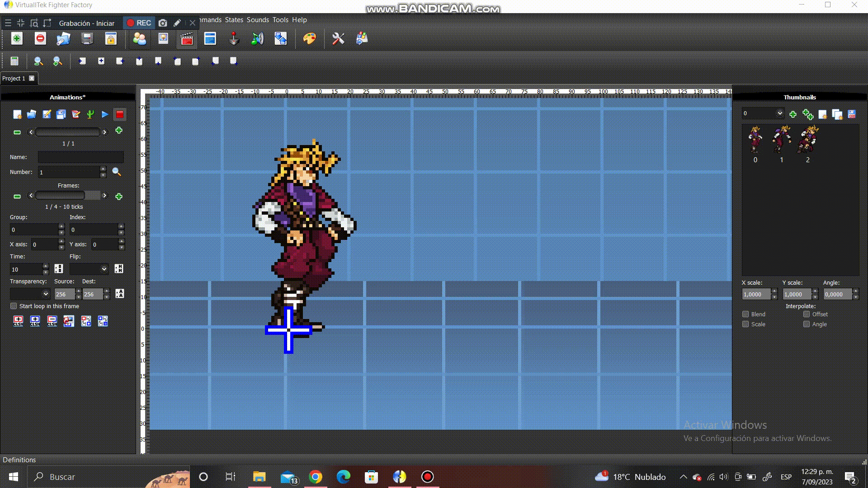
Task: Click the Zoom in magnifier icon
Action: [x=57, y=61]
